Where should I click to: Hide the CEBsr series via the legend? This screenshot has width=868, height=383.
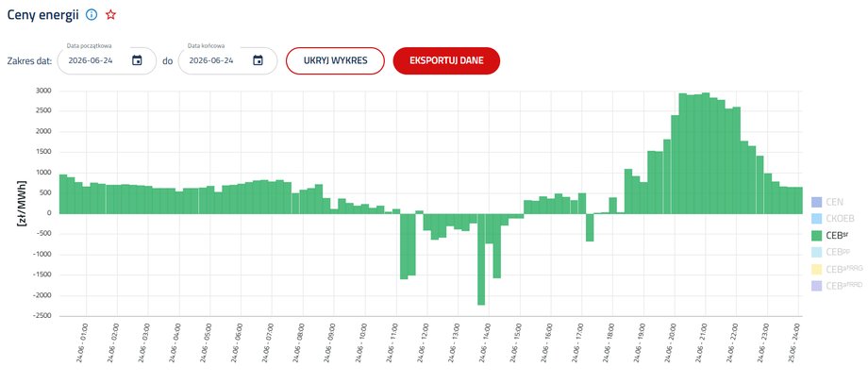(x=829, y=236)
